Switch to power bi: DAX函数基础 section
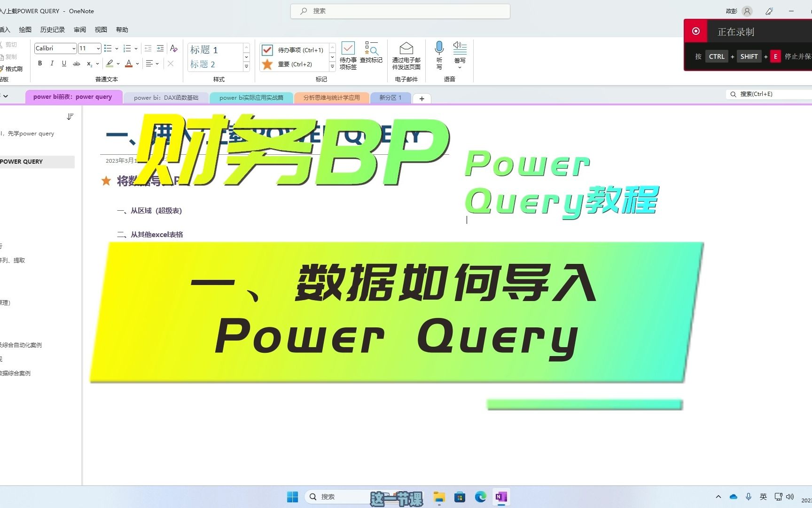The image size is (812, 508). 166,98
